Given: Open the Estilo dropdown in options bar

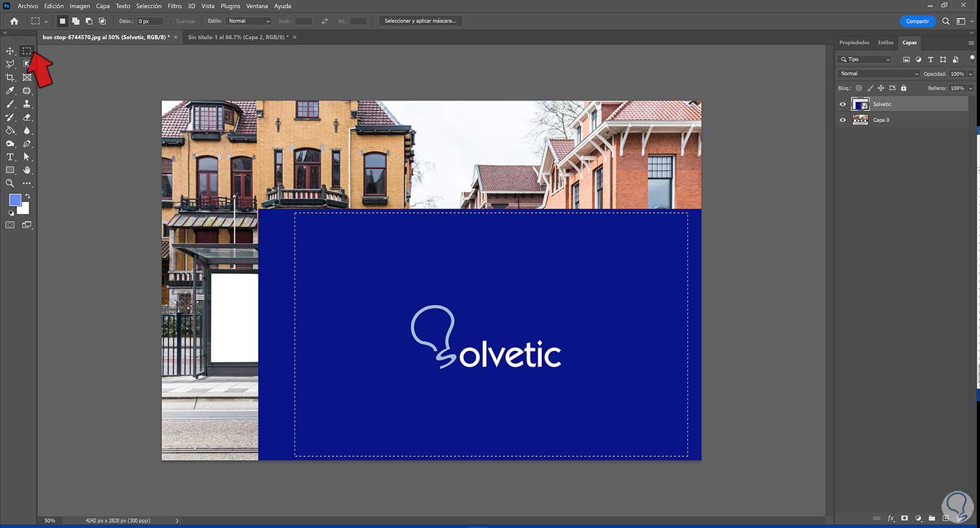Looking at the screenshot, I should point(248,21).
